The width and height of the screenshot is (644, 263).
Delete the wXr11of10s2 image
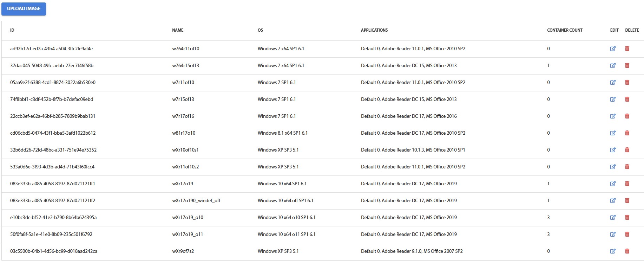[x=627, y=167]
